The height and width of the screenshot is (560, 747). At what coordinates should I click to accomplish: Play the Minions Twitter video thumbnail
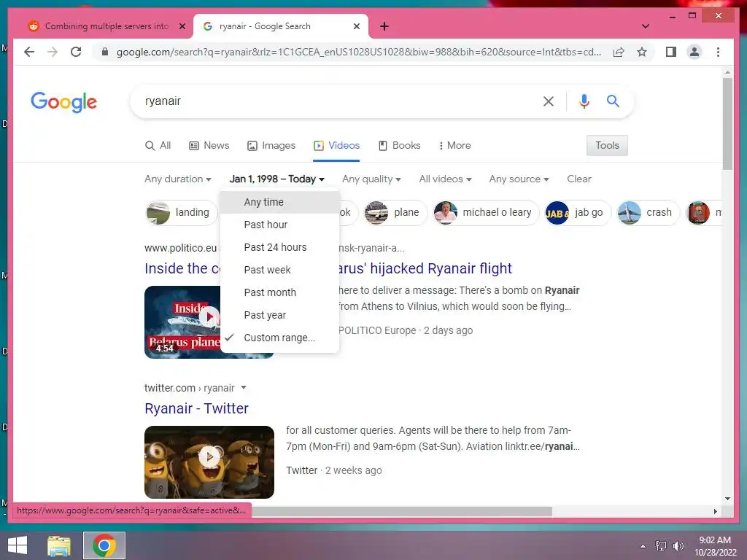point(209,462)
